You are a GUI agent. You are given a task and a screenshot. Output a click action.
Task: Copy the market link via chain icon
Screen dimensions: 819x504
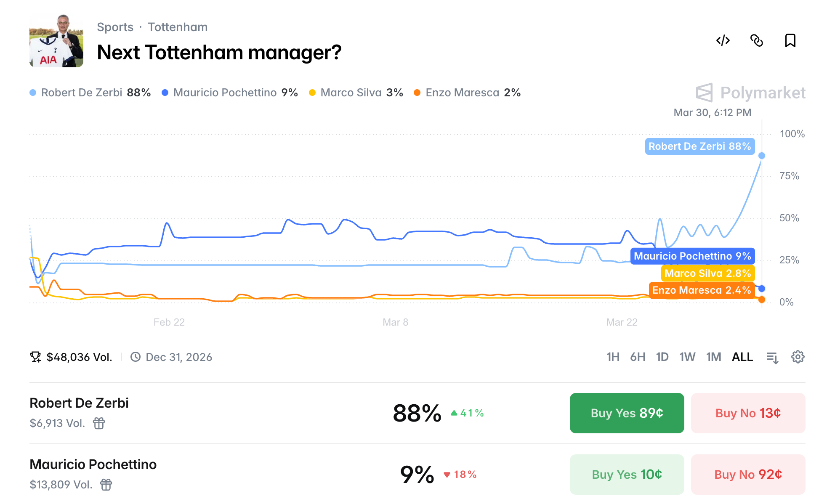(757, 41)
